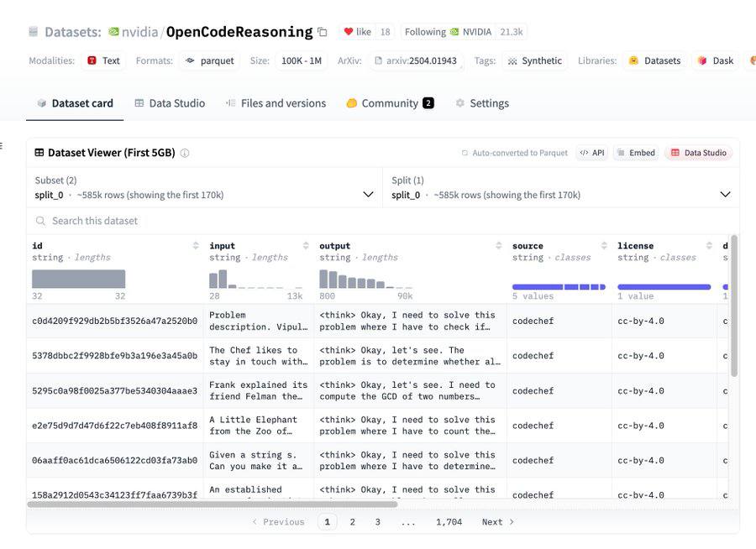
Task: Click id cell c0d4209f929db2b5bf3526a47a2520b0
Action: (115, 321)
